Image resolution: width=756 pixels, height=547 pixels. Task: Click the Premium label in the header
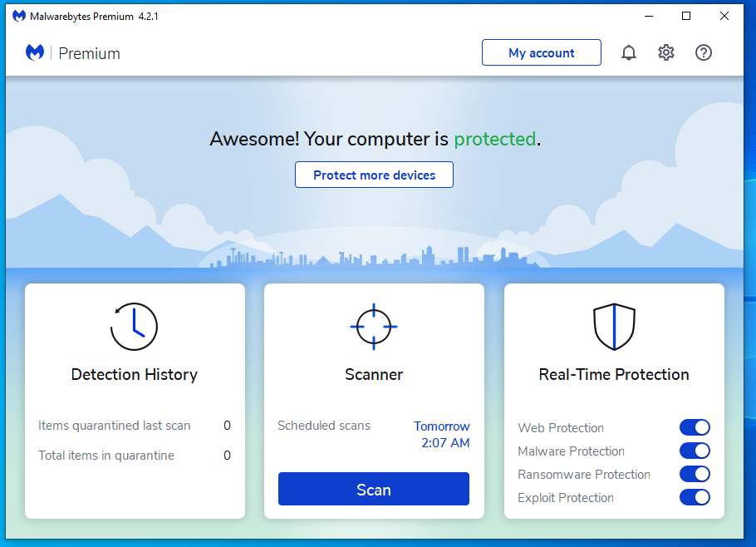tap(89, 53)
